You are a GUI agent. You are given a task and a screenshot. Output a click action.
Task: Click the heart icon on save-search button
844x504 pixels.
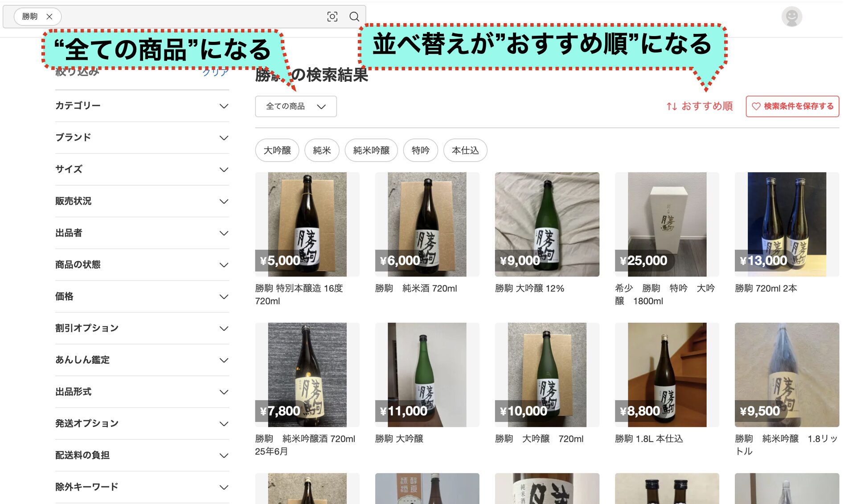756,106
